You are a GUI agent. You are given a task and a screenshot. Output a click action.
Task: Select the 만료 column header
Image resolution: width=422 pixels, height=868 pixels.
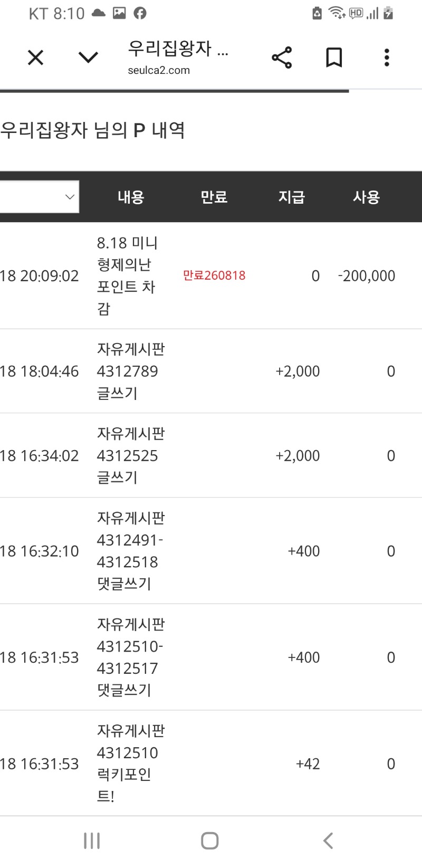[x=214, y=197]
